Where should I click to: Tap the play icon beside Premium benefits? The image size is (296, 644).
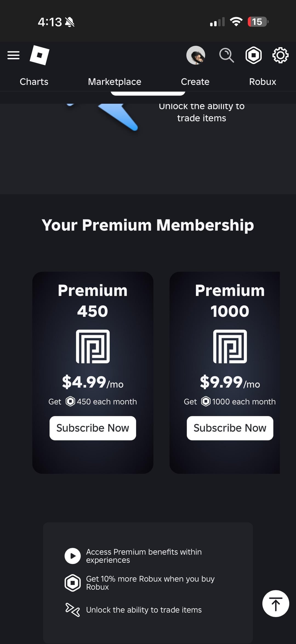[73, 556]
